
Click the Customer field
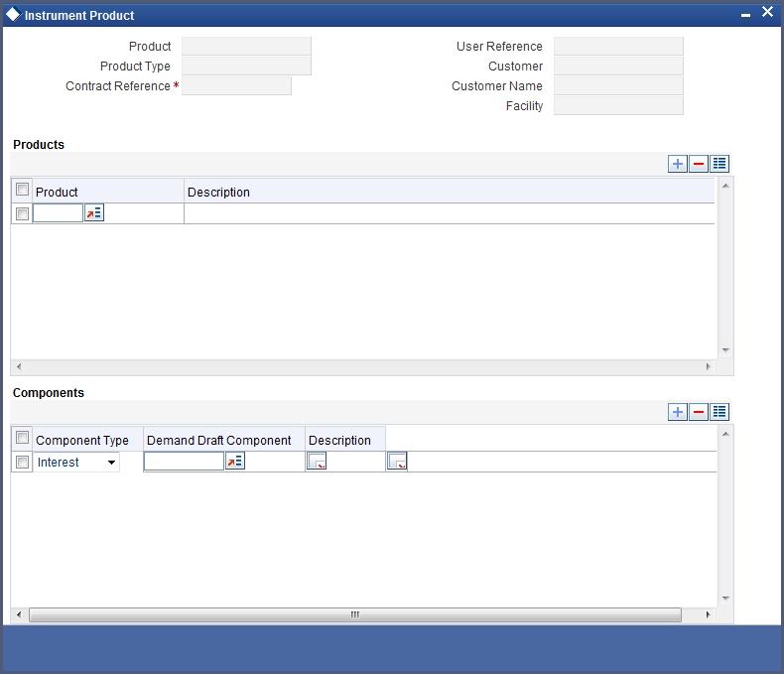(x=618, y=66)
